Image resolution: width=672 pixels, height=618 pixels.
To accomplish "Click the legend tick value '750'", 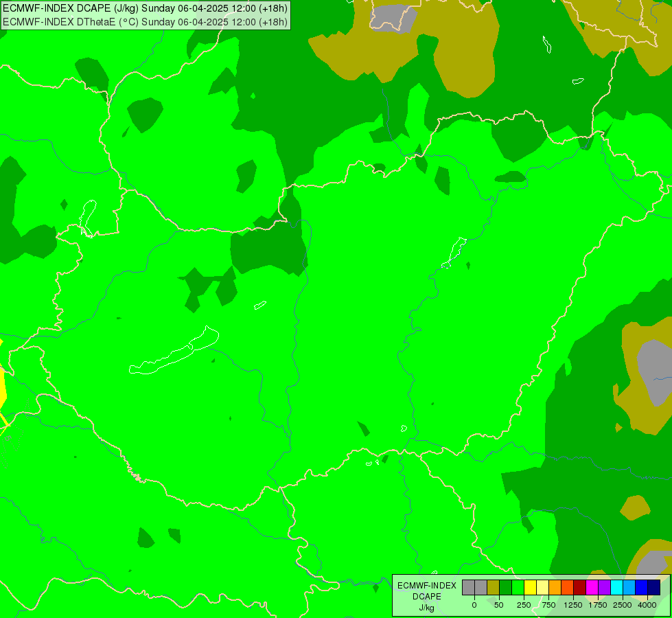I will click(x=548, y=605).
